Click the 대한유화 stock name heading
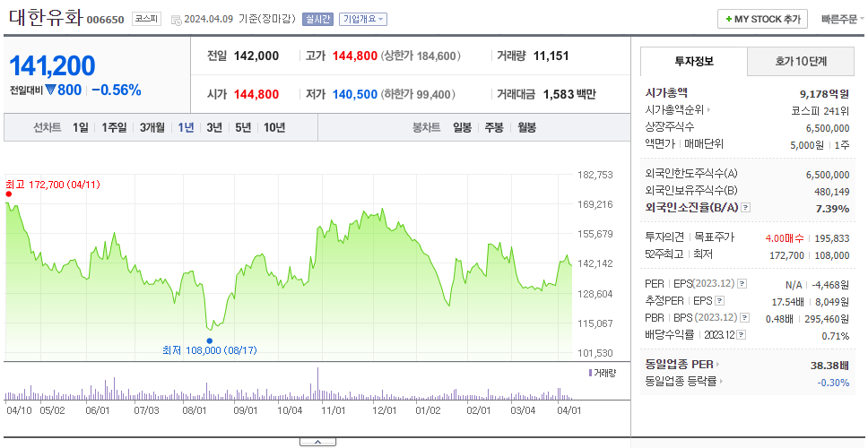The width and height of the screenshot is (868, 448). pos(46,18)
